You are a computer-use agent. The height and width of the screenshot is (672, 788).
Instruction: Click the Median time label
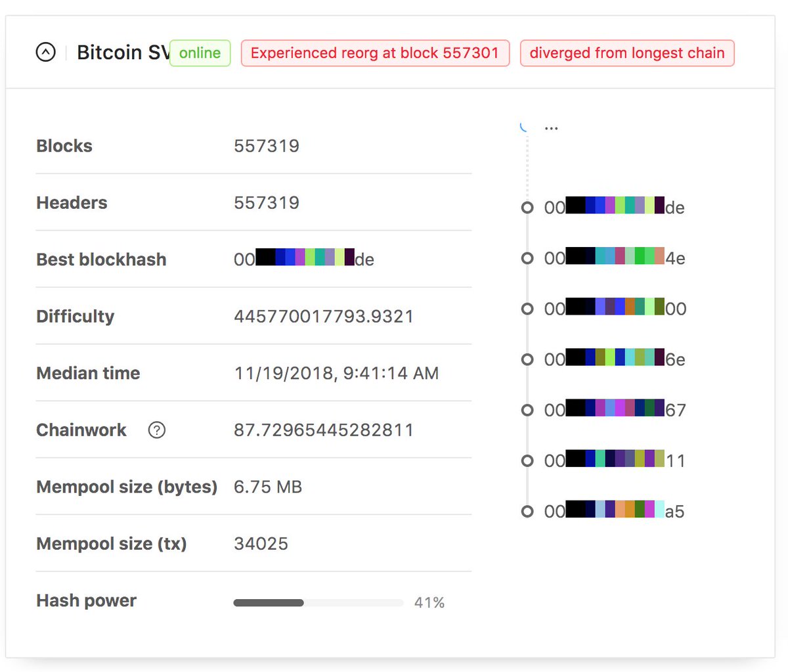(88, 373)
